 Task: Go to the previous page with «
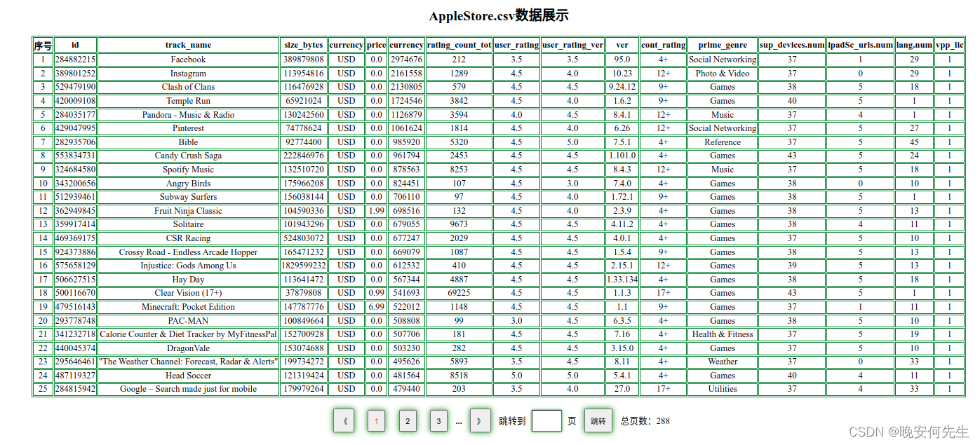[x=344, y=421]
